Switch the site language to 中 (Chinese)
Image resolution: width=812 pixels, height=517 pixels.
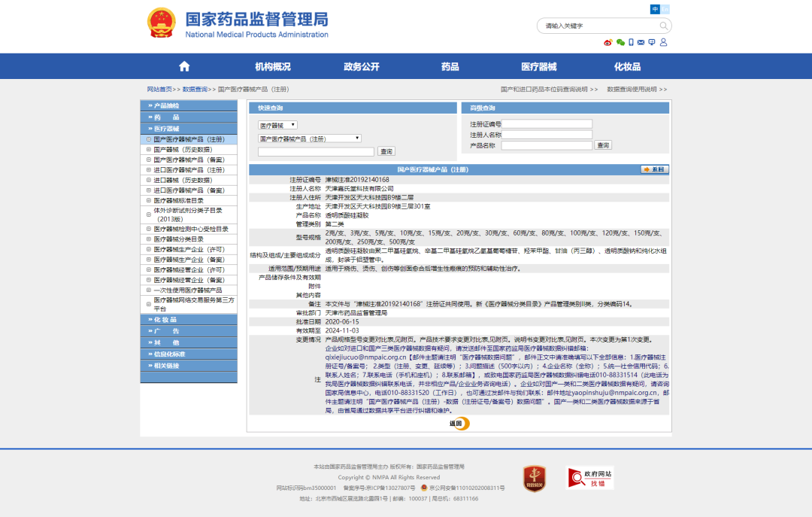pos(655,9)
